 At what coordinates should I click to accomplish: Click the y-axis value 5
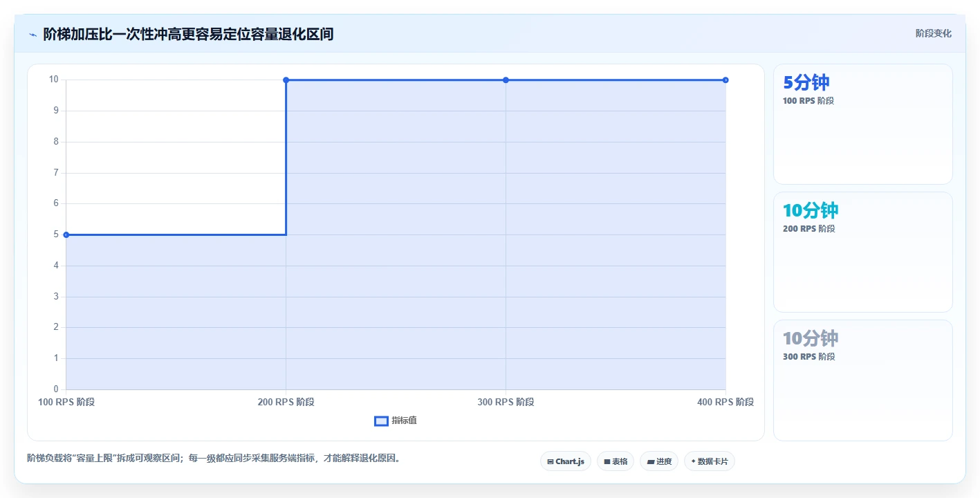[x=56, y=234]
